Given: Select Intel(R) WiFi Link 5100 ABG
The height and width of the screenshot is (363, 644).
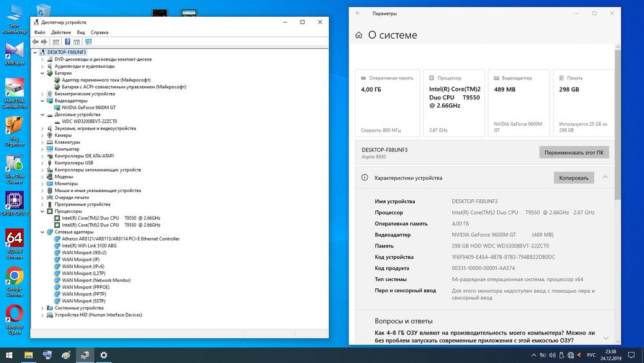Looking at the screenshot, I should point(89,246).
